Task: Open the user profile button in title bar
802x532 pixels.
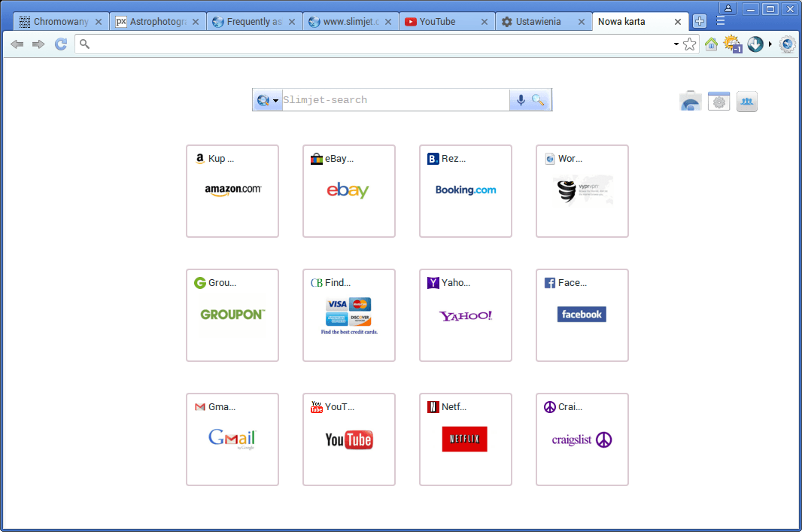Action: [x=728, y=9]
